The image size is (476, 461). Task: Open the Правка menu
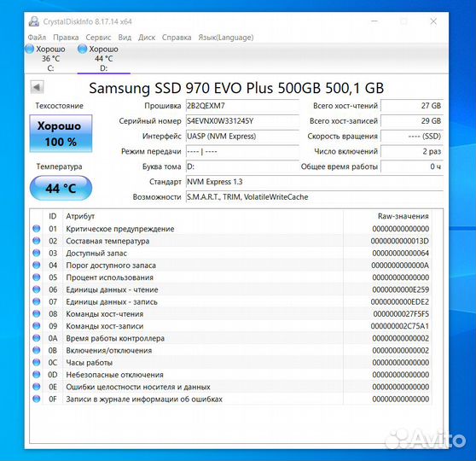click(x=66, y=38)
